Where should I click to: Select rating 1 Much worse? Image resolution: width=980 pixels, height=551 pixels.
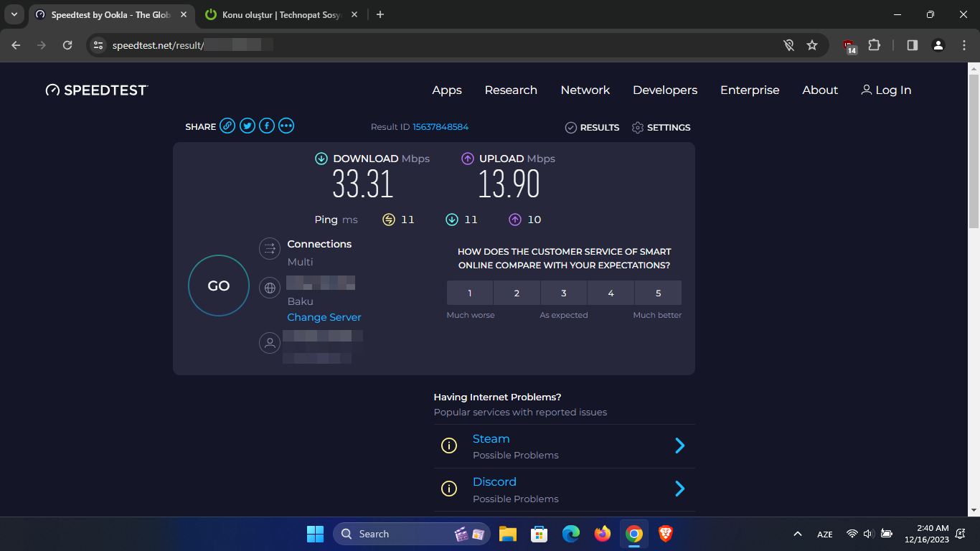[470, 293]
